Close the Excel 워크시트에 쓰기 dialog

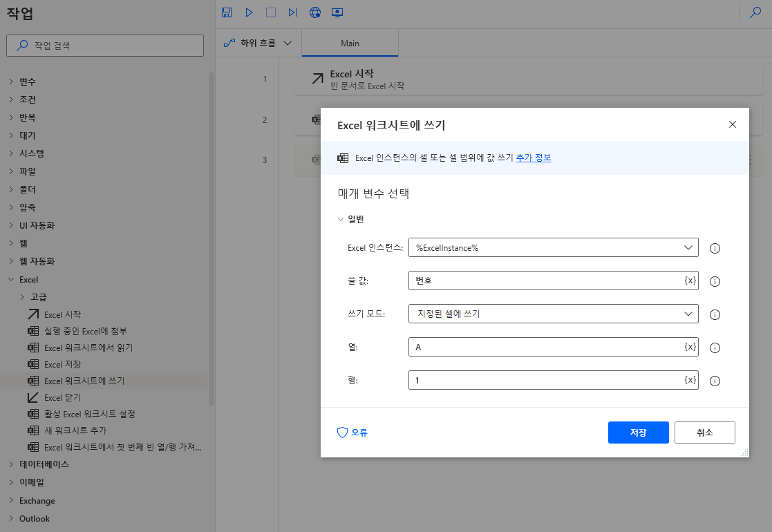tap(732, 124)
